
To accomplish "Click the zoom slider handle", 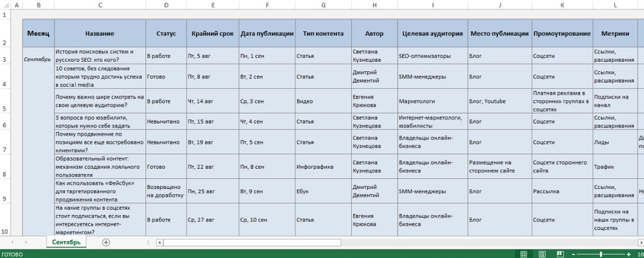I will (x=600, y=254).
